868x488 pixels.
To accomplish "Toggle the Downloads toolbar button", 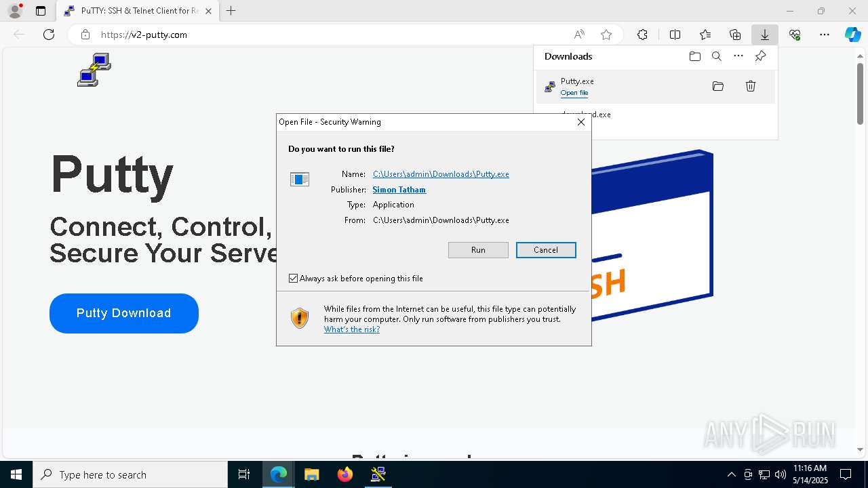I will [765, 35].
